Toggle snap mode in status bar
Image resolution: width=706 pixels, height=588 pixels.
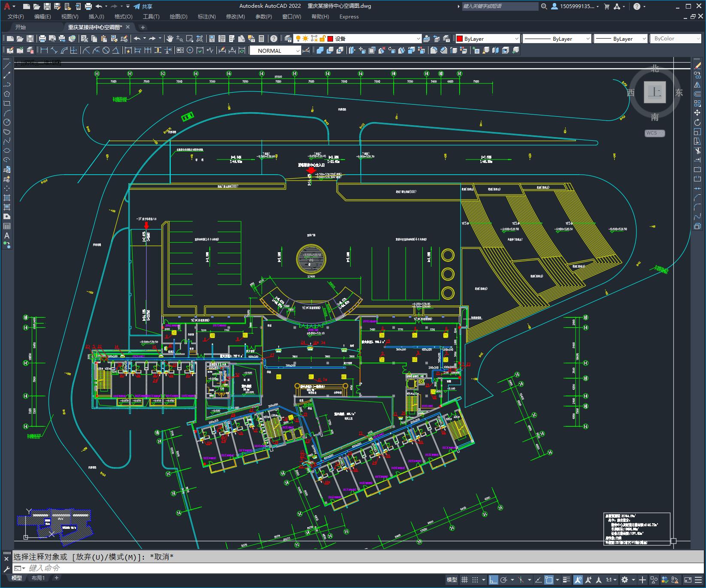[x=475, y=580]
